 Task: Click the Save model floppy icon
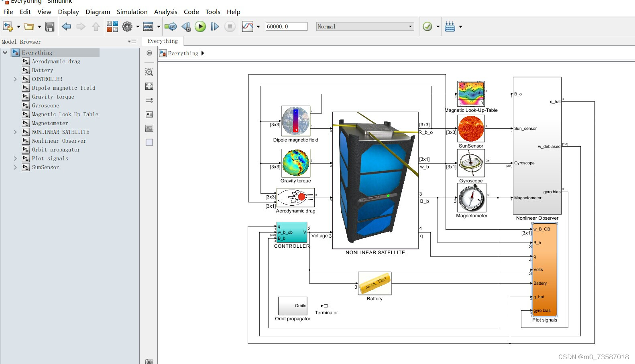click(50, 26)
